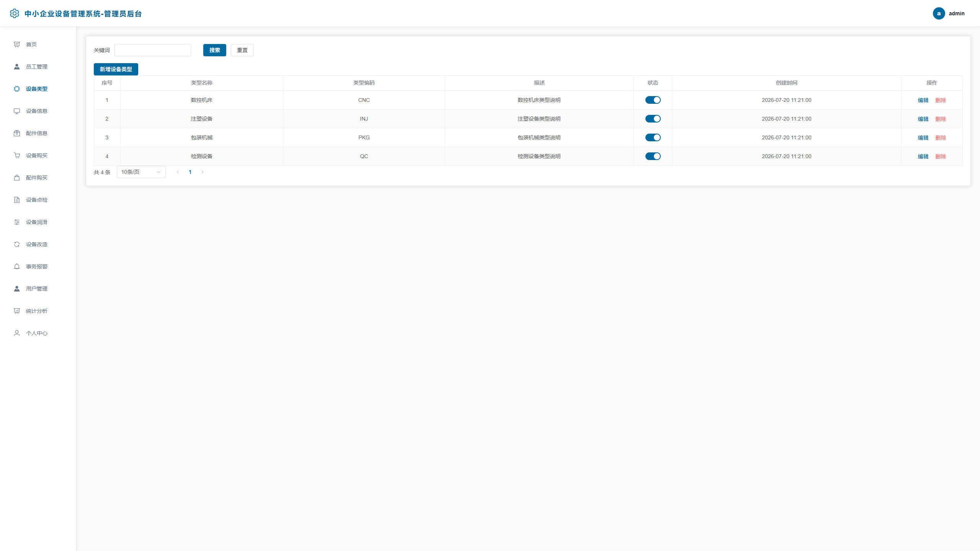Delete the 检测设备 row
Screen dimensions: 980x551
click(941, 157)
